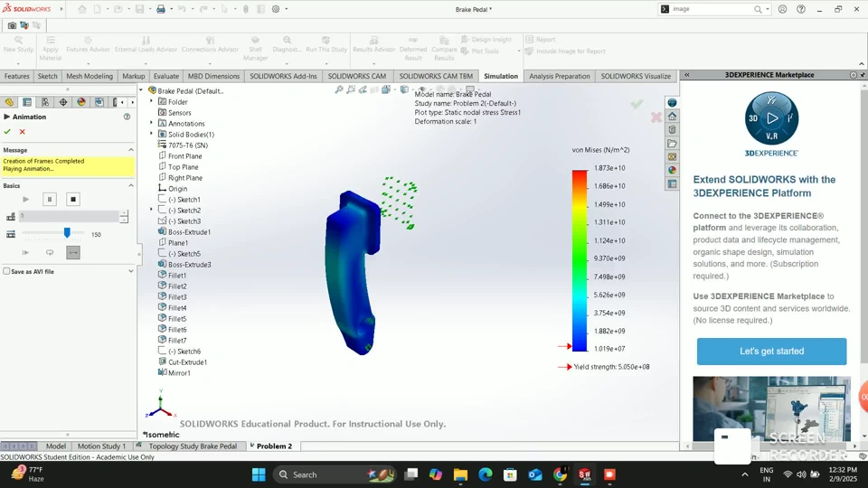The height and width of the screenshot is (488, 868).
Task: Click the Let's get started button
Action: tap(771, 352)
